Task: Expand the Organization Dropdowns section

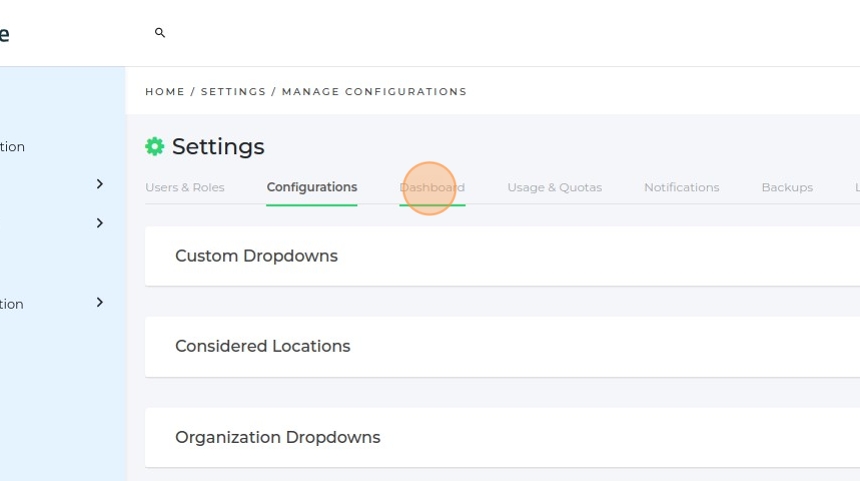Action: click(x=278, y=438)
